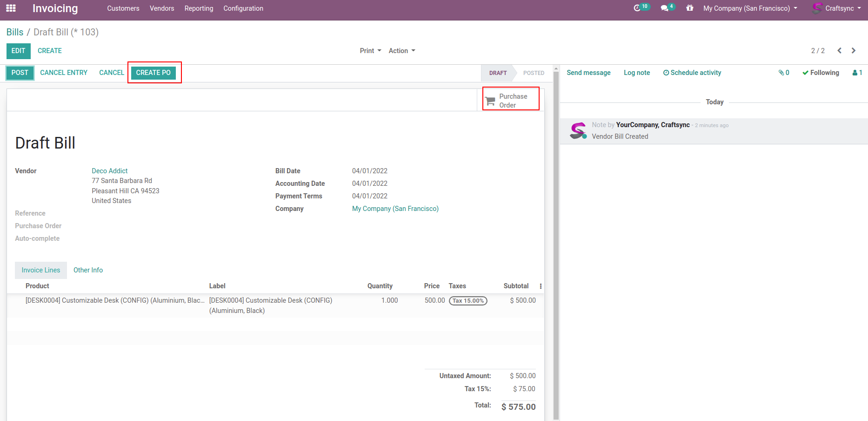Screen dimensions: 868x421
Task: Open the My Company (San Francisco) switcher
Action: pyautogui.click(x=750, y=8)
